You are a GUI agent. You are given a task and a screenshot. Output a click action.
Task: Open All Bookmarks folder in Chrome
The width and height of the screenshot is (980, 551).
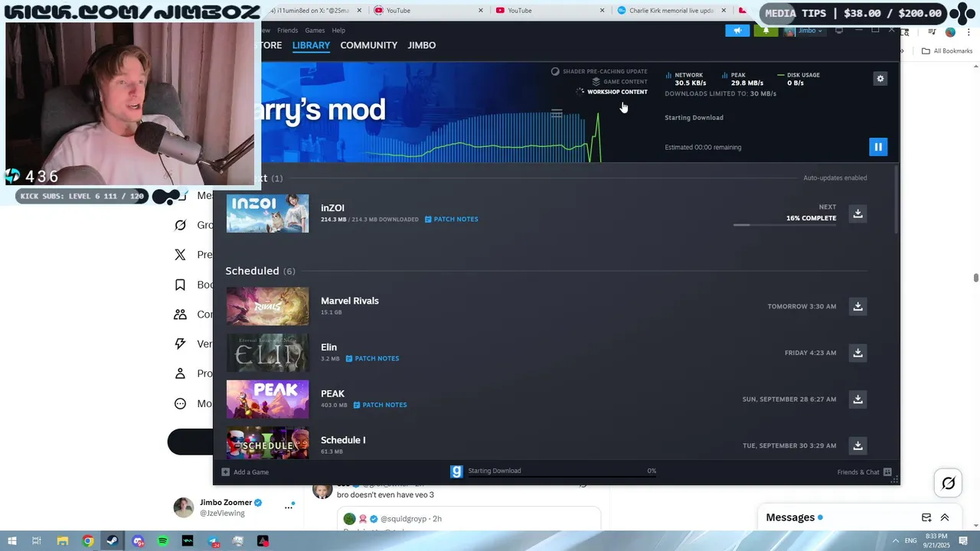pyautogui.click(x=947, y=51)
